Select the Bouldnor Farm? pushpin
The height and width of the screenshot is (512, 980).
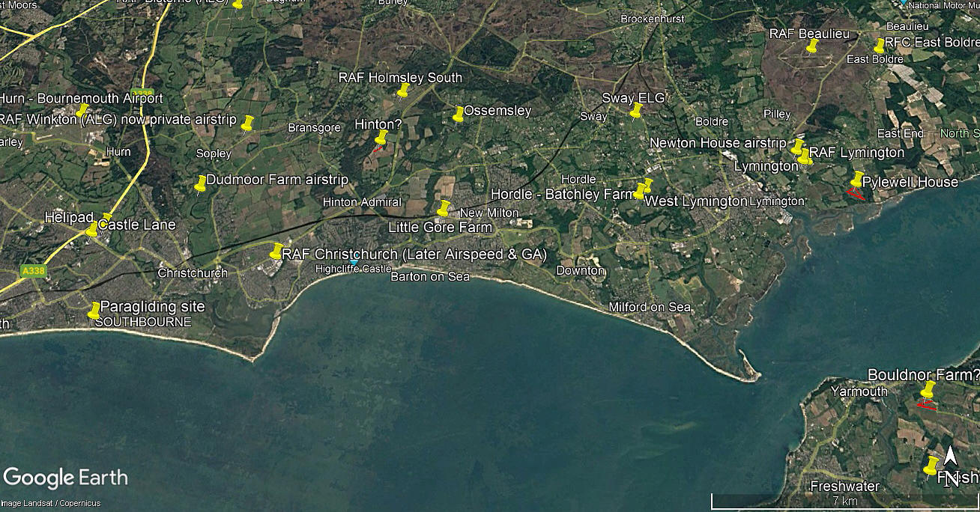point(928,389)
